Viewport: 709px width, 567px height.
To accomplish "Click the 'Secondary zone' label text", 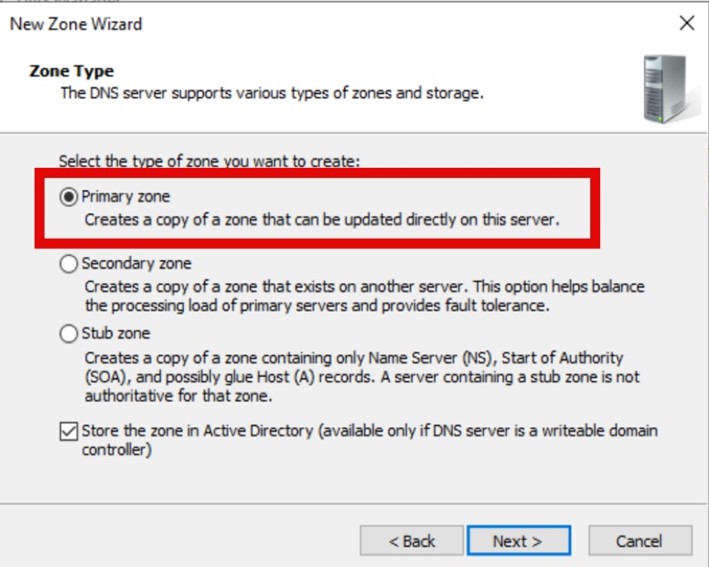I will [137, 263].
